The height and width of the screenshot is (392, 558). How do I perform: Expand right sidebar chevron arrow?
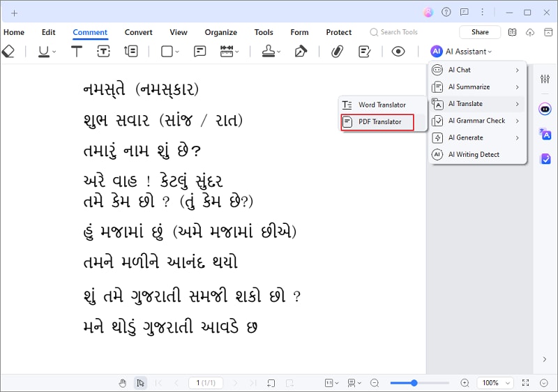point(545,359)
